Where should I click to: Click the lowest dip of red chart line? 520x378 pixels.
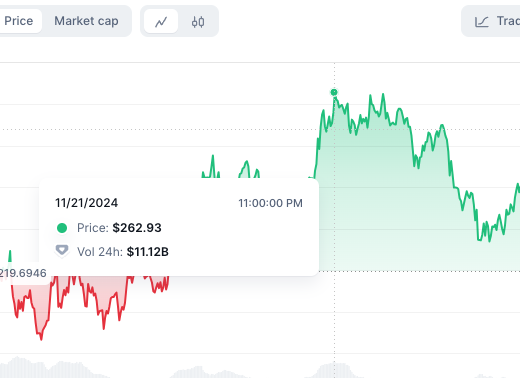pyautogui.click(x=41, y=339)
